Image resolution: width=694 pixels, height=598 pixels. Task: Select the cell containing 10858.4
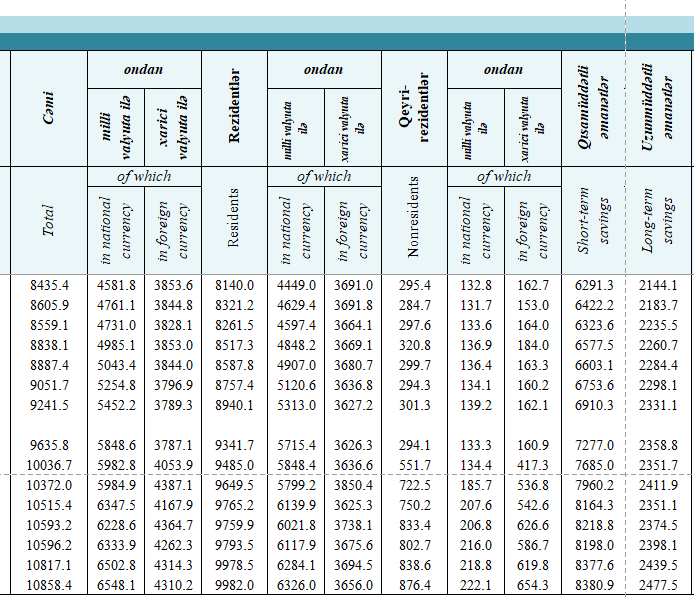click(x=50, y=585)
